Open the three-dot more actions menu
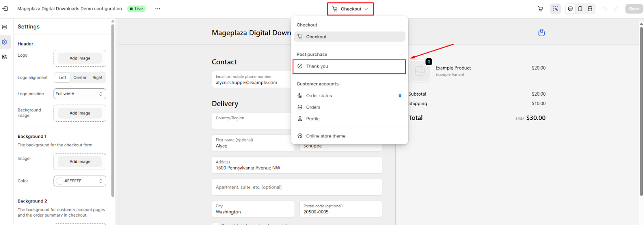 tap(158, 9)
